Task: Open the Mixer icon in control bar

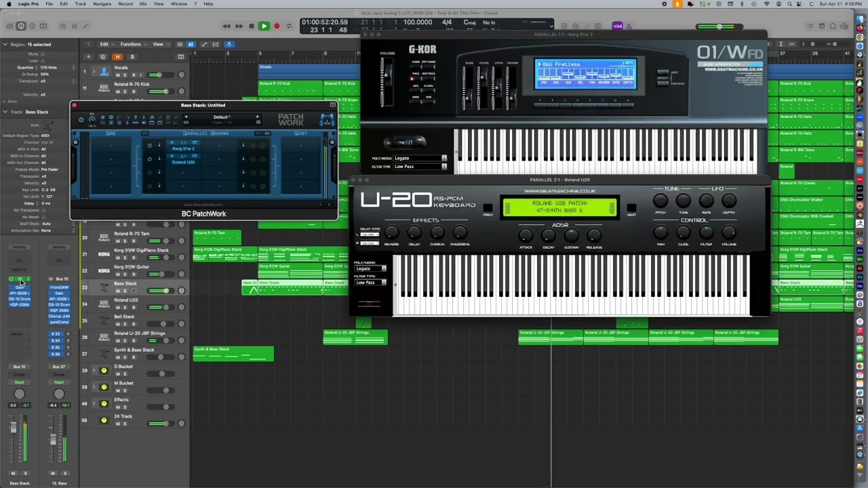Action: [x=75, y=26]
